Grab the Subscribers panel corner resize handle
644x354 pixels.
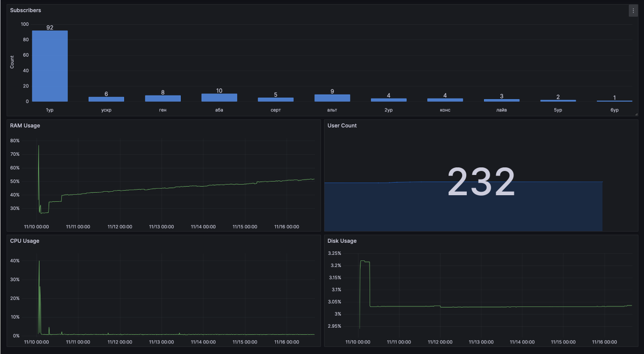pyautogui.click(x=636, y=115)
